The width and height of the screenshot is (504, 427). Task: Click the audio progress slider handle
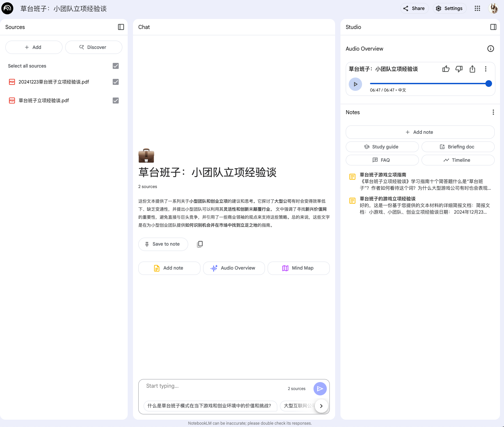tap(489, 84)
